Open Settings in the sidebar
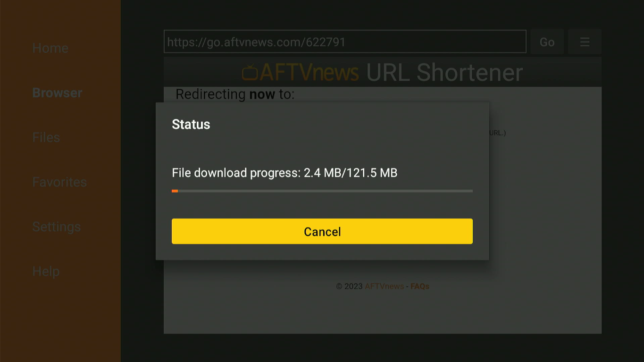 (56, 227)
